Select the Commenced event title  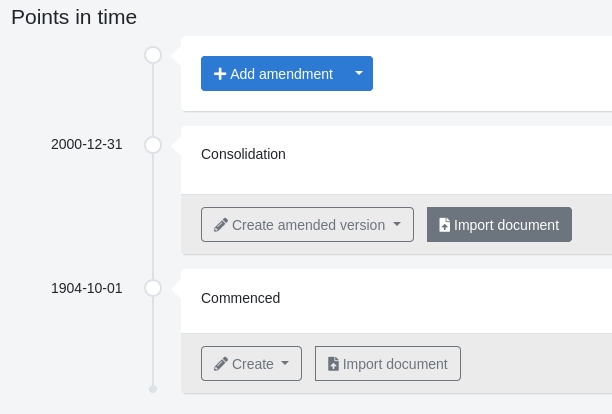(x=240, y=298)
